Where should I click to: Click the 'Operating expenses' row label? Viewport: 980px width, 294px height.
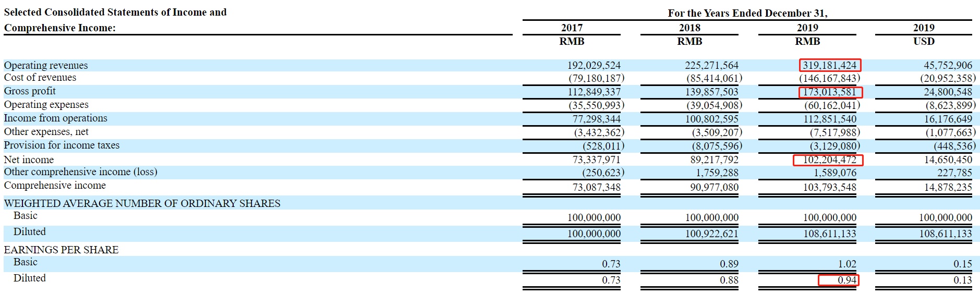tap(46, 105)
